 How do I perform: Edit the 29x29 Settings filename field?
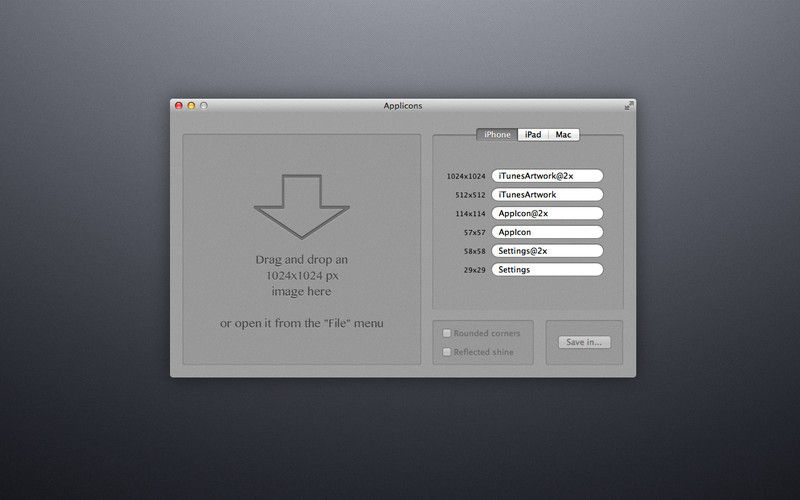(x=547, y=269)
